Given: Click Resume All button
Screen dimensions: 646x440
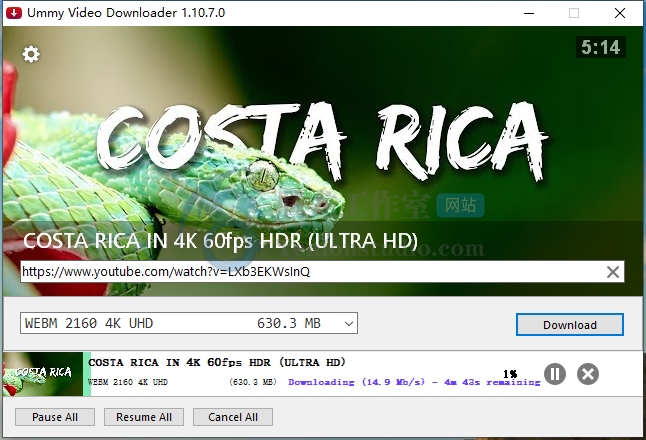Looking at the screenshot, I should pos(144,417).
